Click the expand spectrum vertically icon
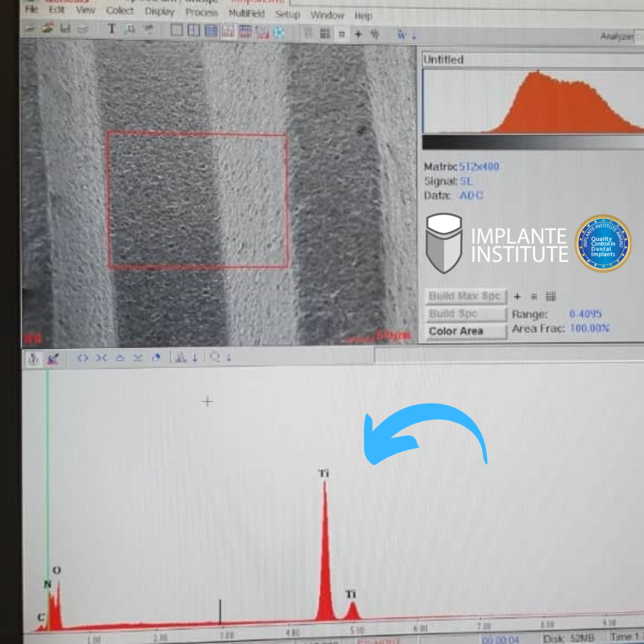Image resolution: width=644 pixels, height=644 pixels. tap(120, 358)
